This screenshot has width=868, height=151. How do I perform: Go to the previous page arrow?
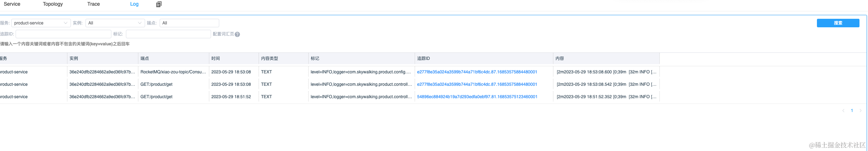pos(843,111)
